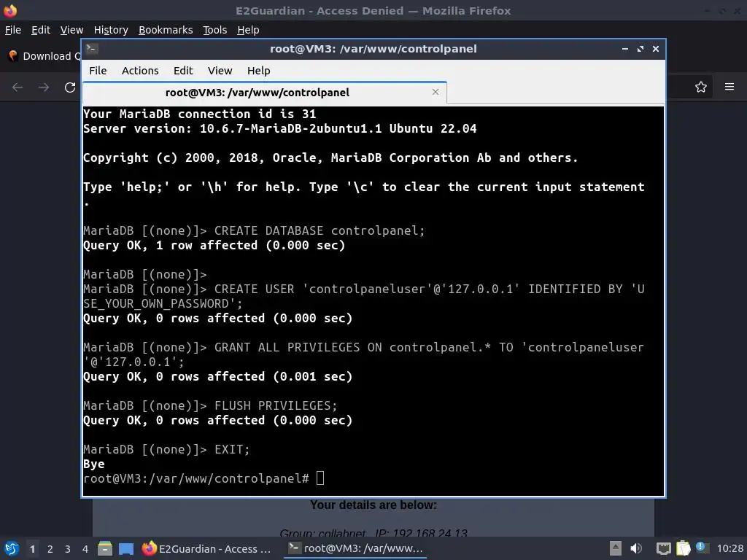Click the show desktop panel icon
The image size is (747, 560).
coord(126,548)
